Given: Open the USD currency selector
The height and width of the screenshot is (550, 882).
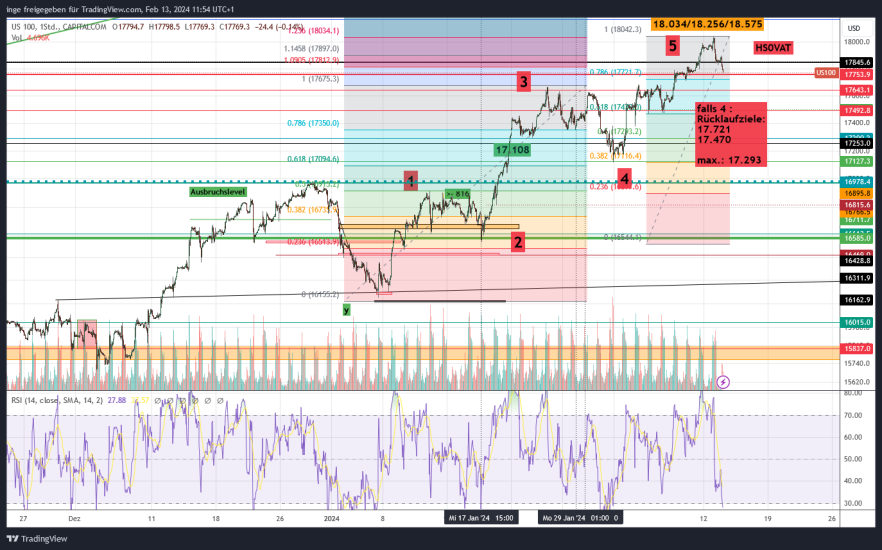Looking at the screenshot, I should coord(851,27).
